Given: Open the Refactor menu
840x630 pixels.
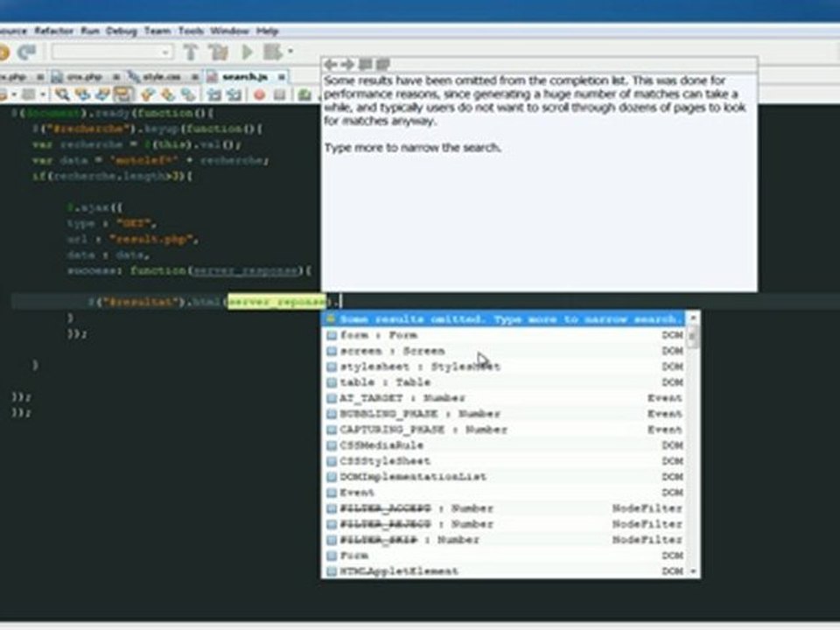Looking at the screenshot, I should pyautogui.click(x=53, y=31).
